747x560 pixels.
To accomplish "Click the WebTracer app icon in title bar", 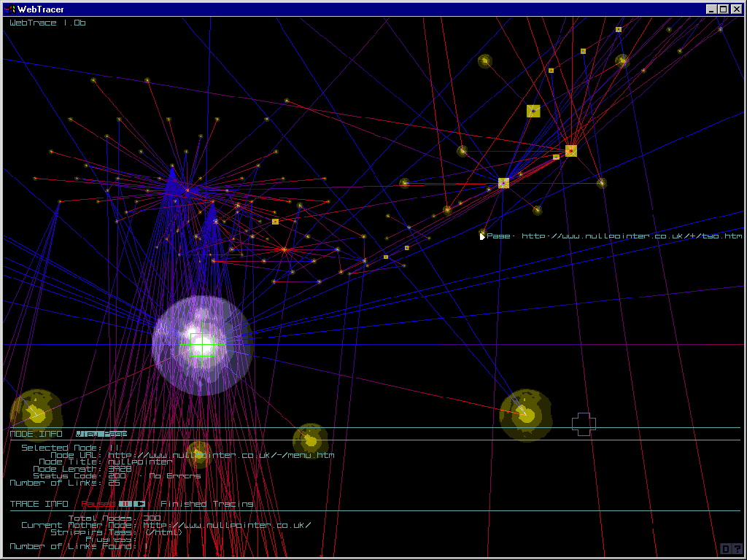I will pos(10,9).
